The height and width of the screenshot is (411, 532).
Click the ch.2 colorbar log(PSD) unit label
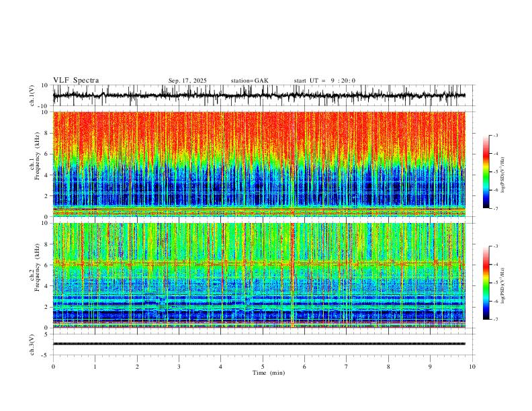coord(503,286)
